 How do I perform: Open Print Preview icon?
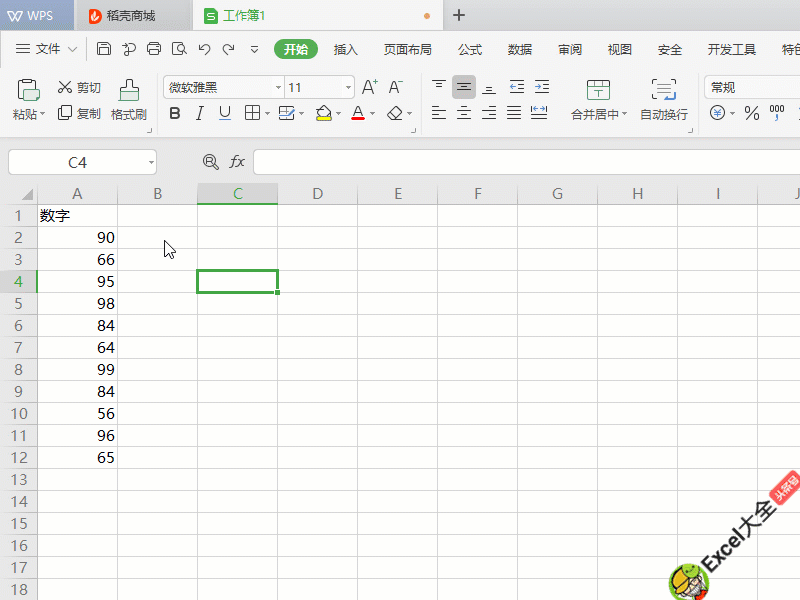(x=179, y=49)
